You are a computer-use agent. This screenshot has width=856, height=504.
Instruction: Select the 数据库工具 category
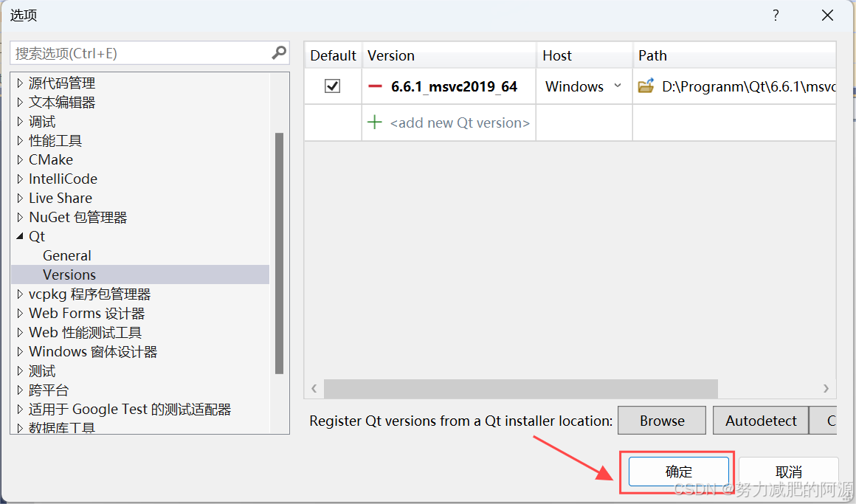(x=62, y=427)
